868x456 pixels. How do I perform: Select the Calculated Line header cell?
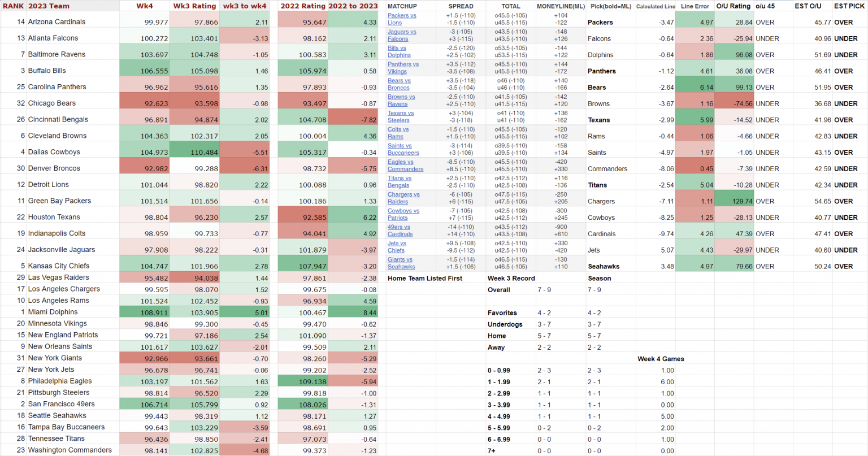pyautogui.click(x=656, y=6)
